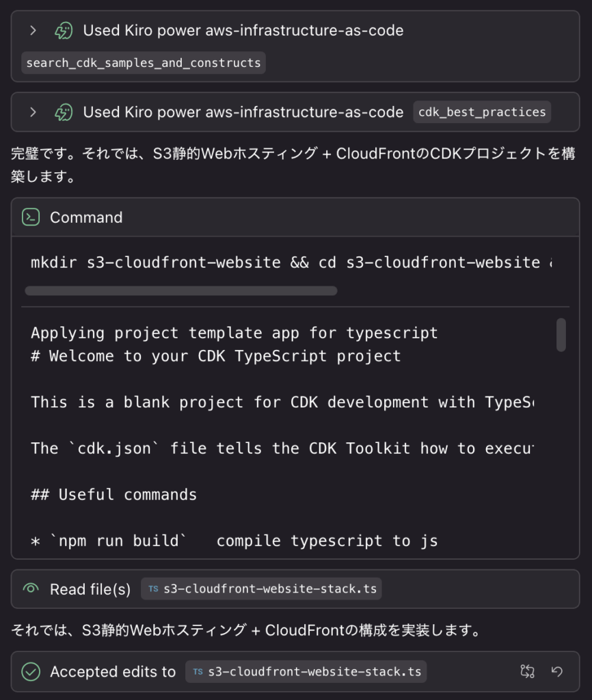Click the green checkmark Accepted edits icon

[31, 672]
